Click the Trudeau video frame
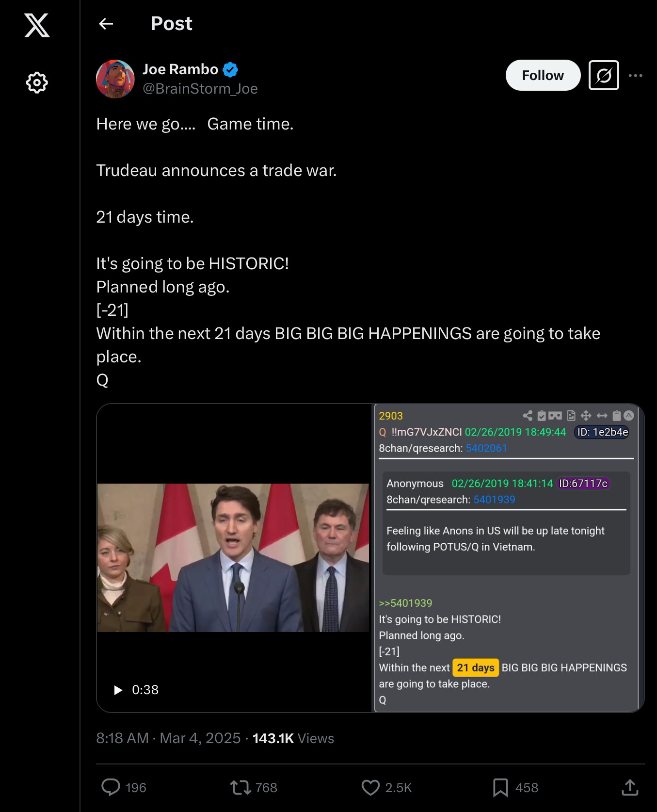This screenshot has width=657, height=812. click(233, 558)
